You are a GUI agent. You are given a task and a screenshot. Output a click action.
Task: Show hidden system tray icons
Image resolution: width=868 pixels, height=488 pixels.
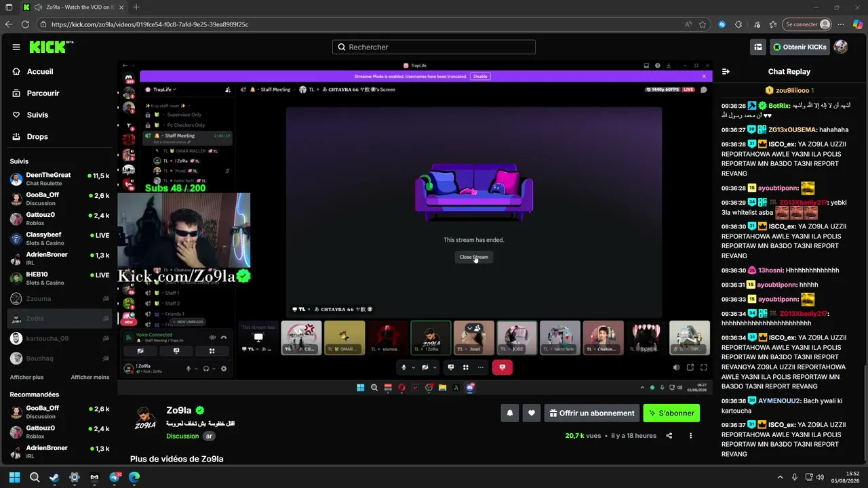tap(780, 477)
